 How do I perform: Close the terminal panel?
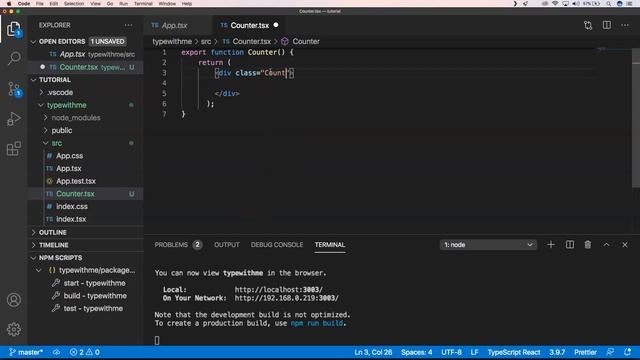(625, 244)
